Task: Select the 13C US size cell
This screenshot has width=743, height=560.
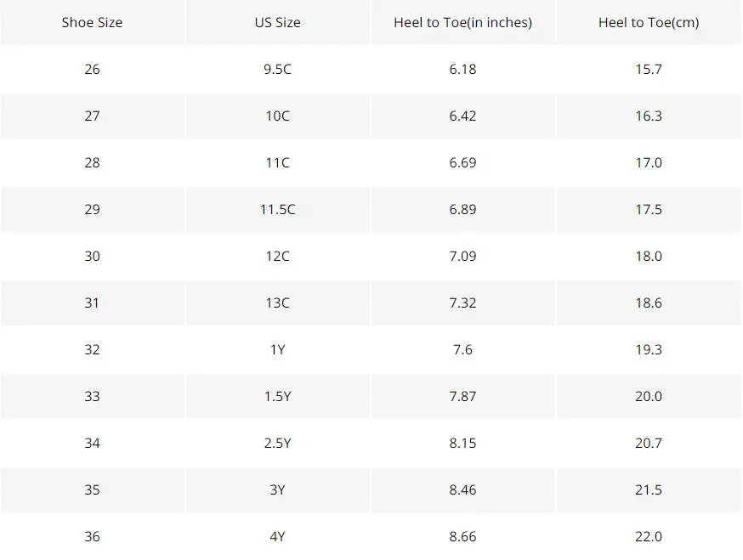Action: [x=278, y=303]
